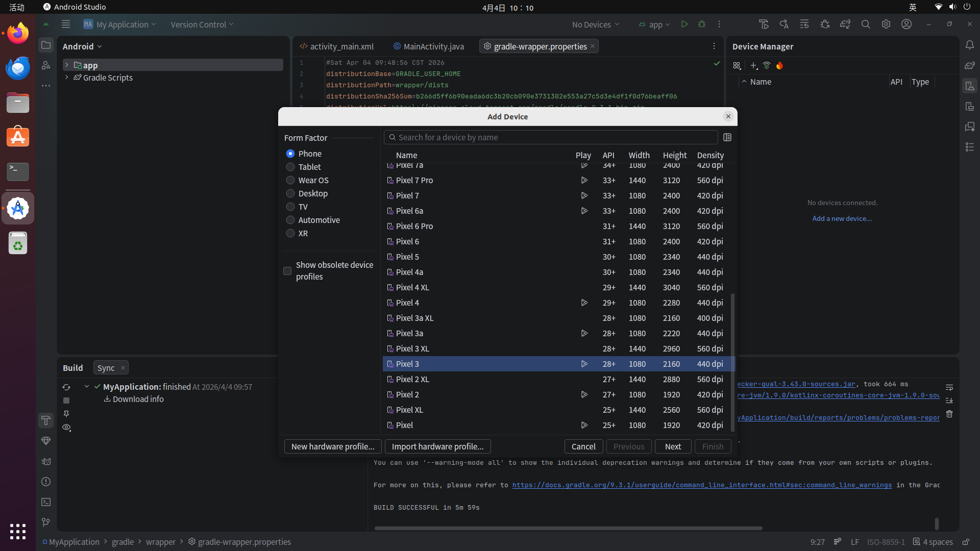Screen dimensions: 980x551
Task: Switch to the activity_main.xml tab
Action: 341,46
